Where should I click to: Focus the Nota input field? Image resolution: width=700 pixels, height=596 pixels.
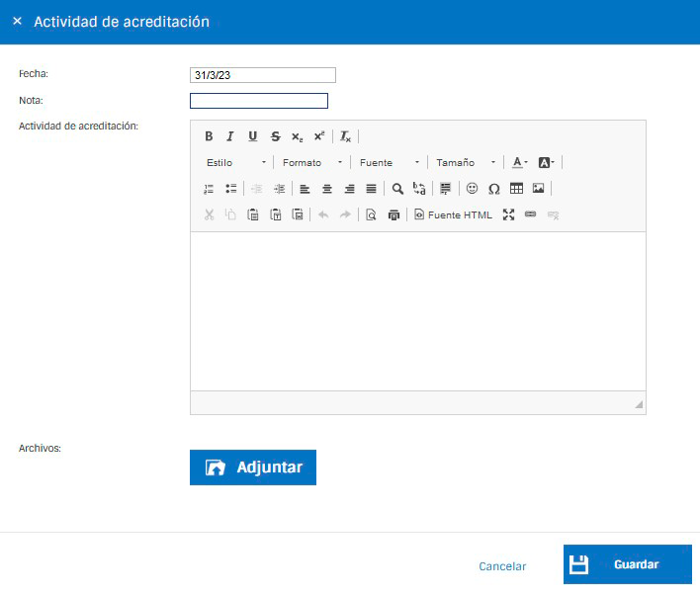tap(259, 101)
